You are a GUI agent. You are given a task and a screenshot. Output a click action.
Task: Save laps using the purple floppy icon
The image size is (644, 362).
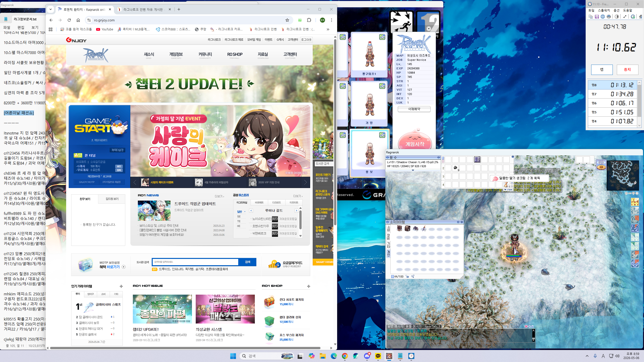[x=597, y=17]
